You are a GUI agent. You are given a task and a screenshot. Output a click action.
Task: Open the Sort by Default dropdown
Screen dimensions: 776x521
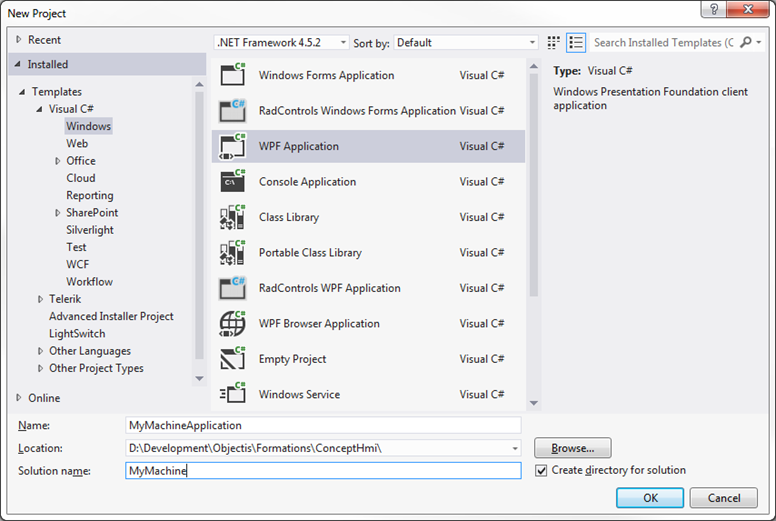[x=466, y=43]
